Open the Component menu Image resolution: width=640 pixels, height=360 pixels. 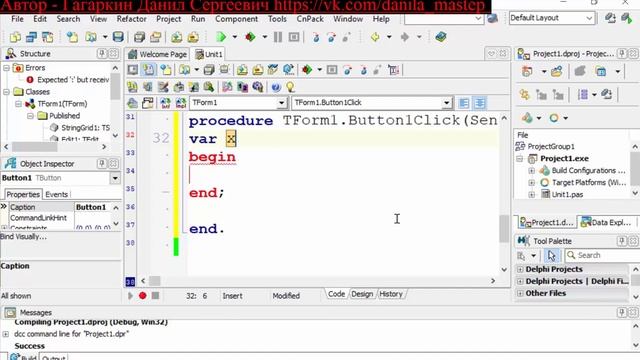pyautogui.click(x=236, y=19)
